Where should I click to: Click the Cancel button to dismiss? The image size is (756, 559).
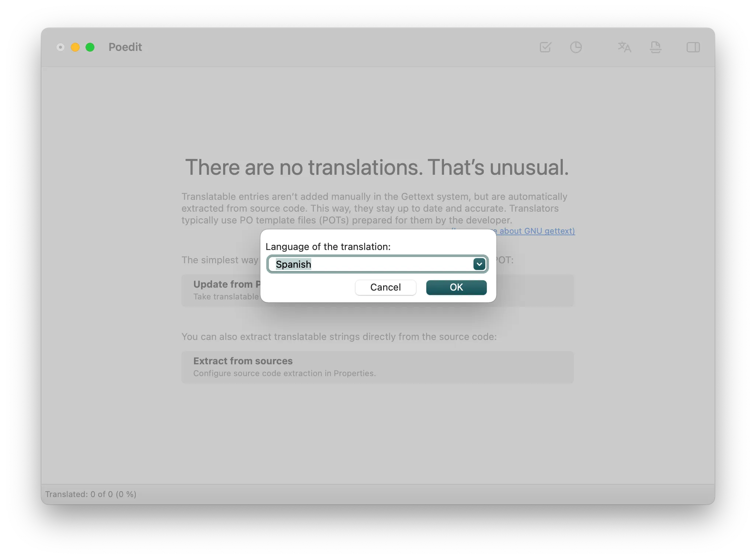(386, 287)
